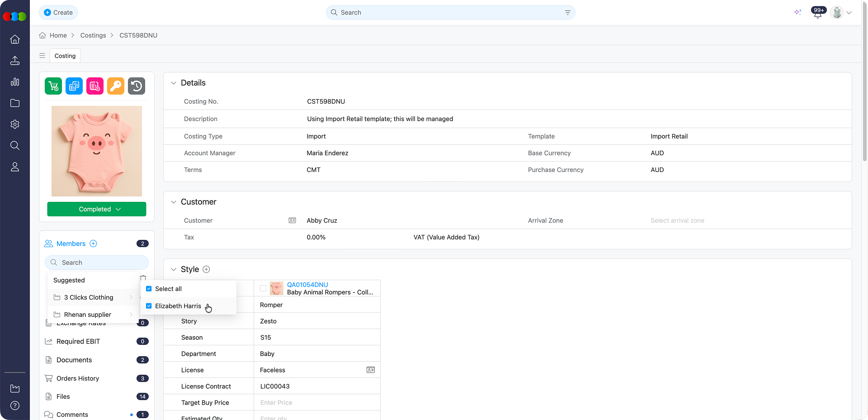
Task: Click the green shopping cart icon
Action: [53, 86]
